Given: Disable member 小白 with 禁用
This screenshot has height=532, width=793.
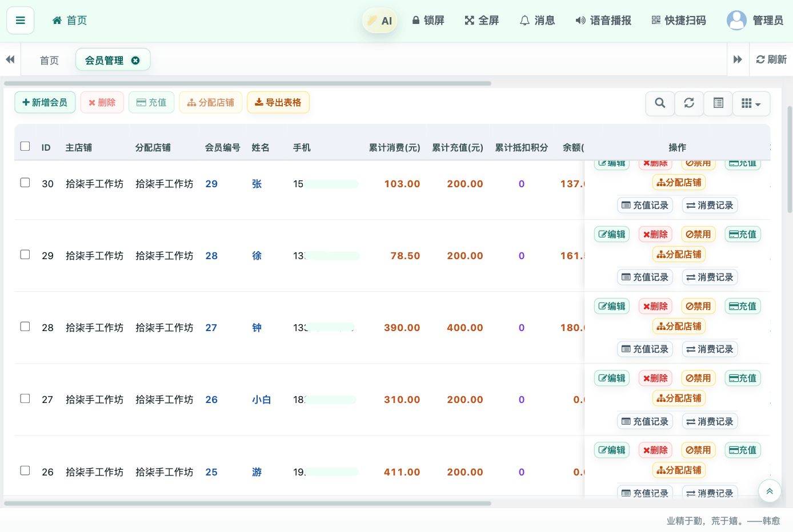Looking at the screenshot, I should (698, 378).
